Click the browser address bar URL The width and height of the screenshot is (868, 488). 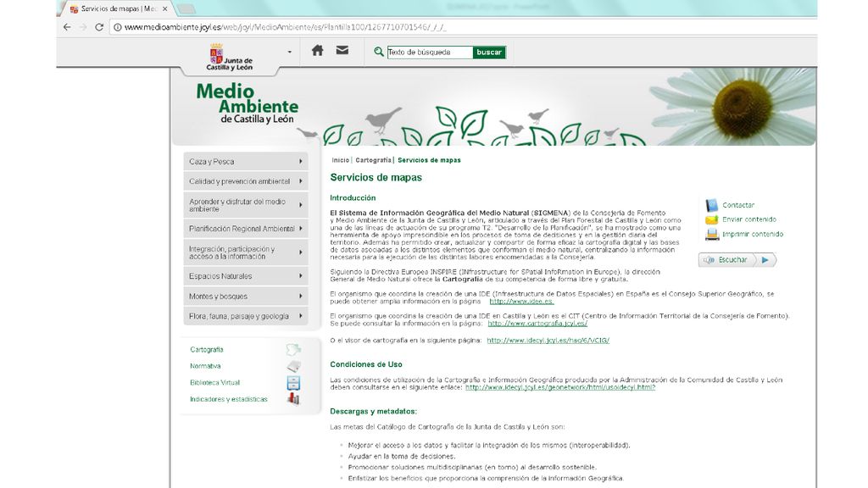point(285,27)
